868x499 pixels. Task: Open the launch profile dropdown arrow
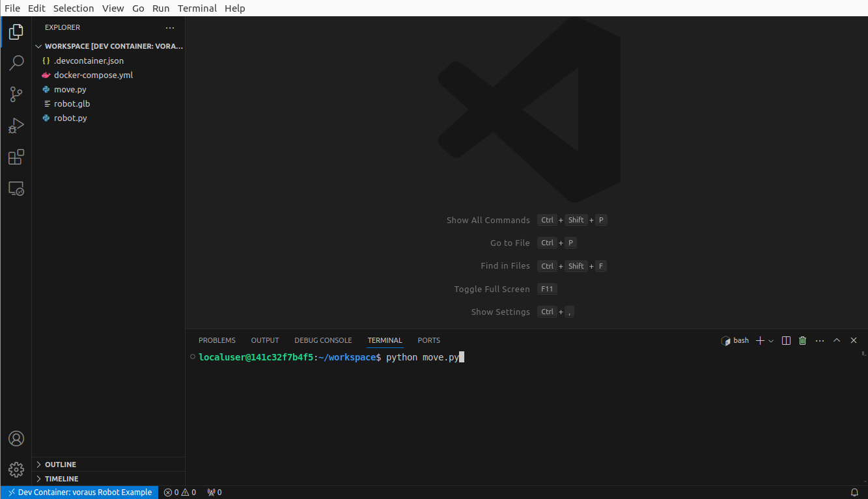[771, 340]
